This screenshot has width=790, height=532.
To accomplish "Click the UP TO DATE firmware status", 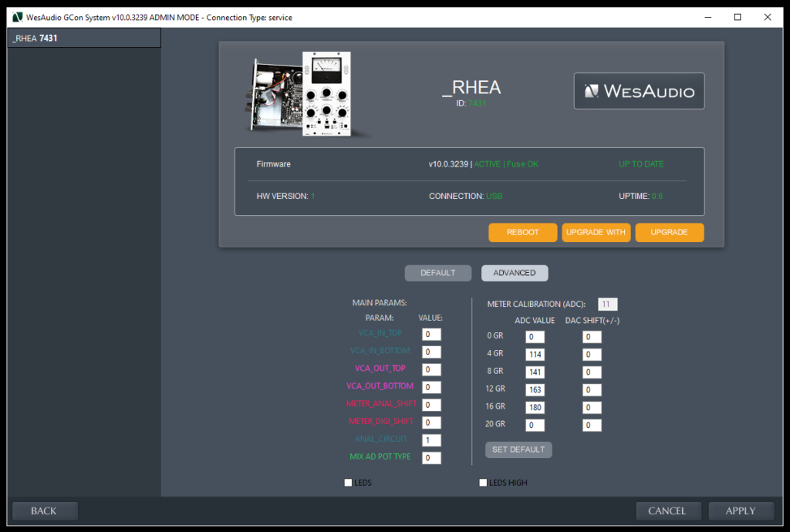I will [x=641, y=164].
